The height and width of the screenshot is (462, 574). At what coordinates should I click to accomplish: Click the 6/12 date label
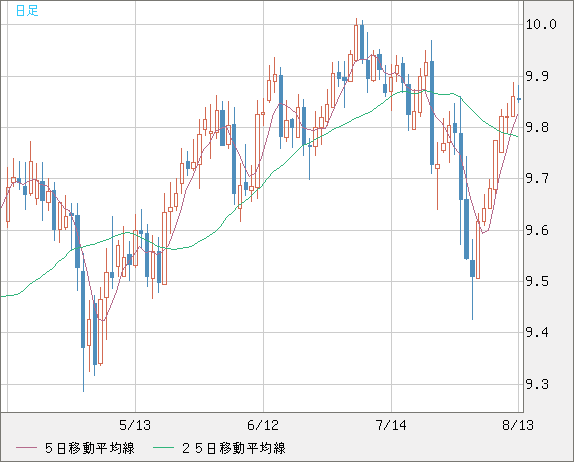tap(263, 425)
